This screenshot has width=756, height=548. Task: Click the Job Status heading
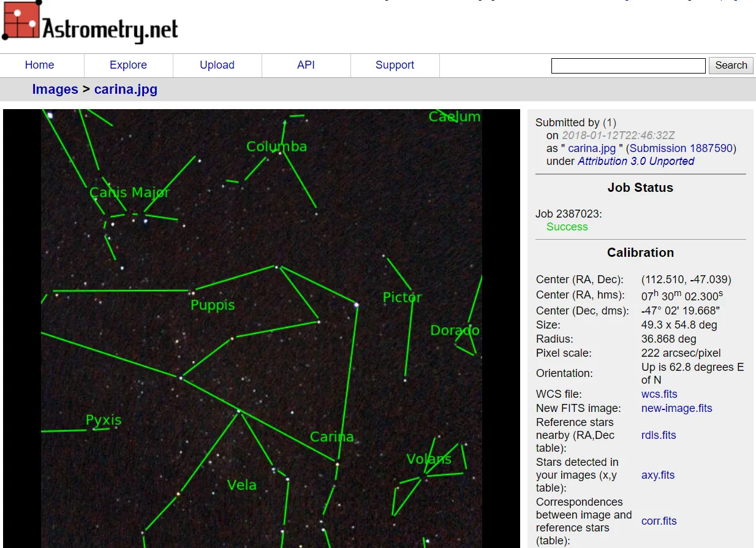click(640, 188)
